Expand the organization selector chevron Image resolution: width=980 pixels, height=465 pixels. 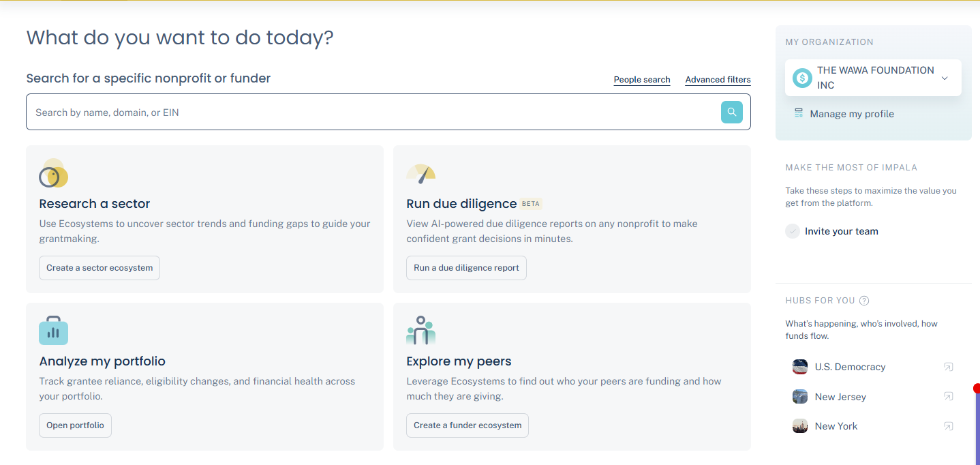click(945, 78)
